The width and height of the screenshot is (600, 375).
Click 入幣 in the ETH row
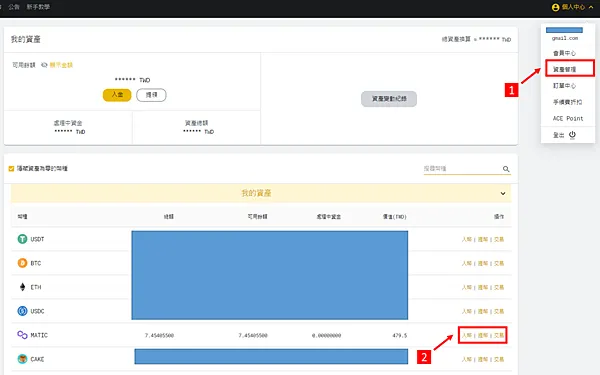pos(466,287)
